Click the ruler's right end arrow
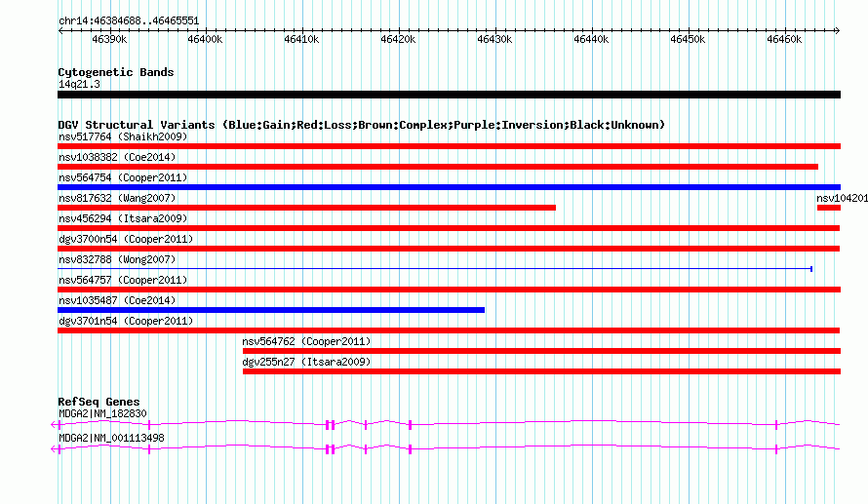 pyautogui.click(x=837, y=30)
